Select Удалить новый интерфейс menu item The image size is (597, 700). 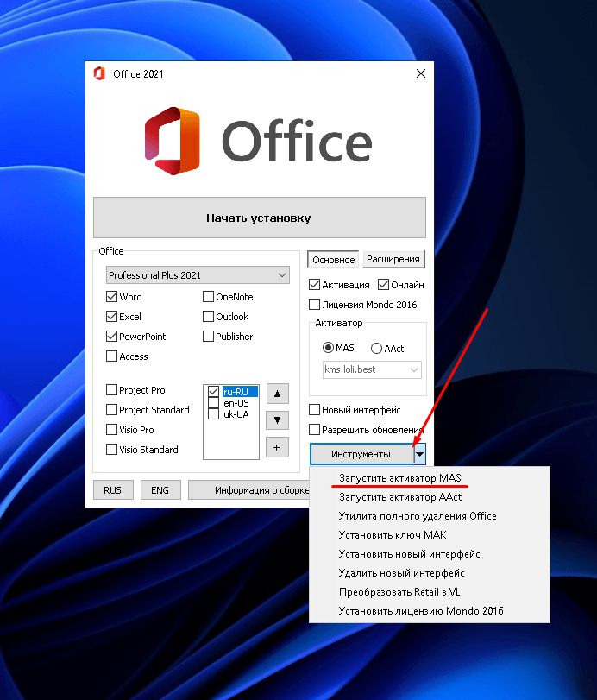(401, 573)
